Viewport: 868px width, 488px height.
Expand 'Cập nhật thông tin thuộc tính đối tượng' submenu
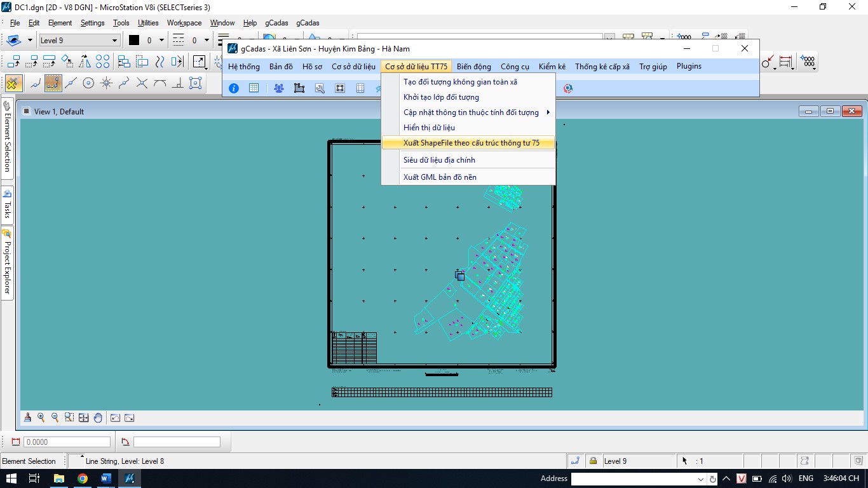point(471,112)
